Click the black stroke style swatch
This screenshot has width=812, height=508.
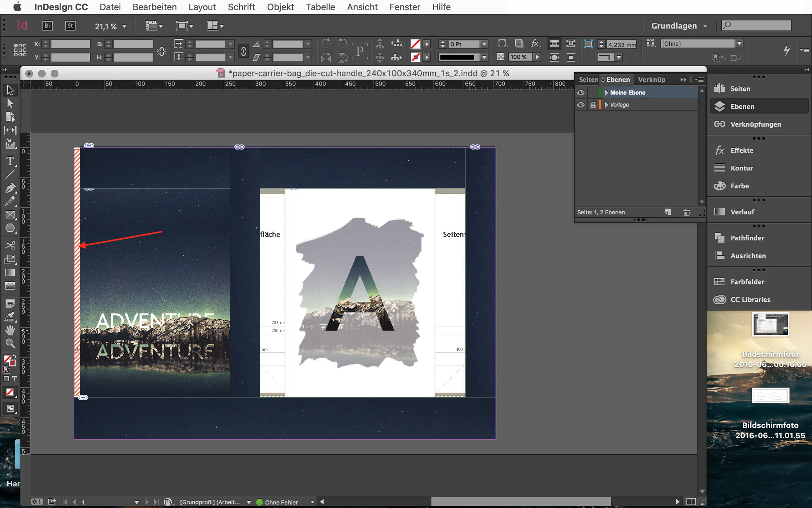point(457,57)
